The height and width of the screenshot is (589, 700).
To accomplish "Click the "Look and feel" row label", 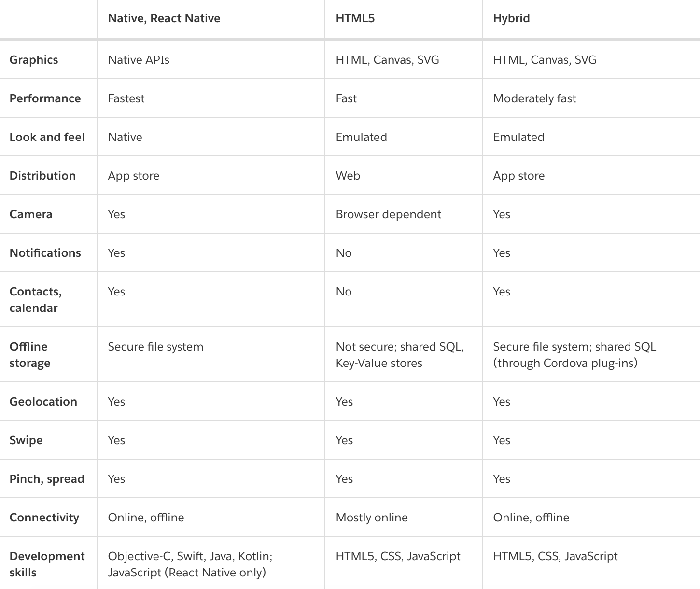I will (47, 137).
